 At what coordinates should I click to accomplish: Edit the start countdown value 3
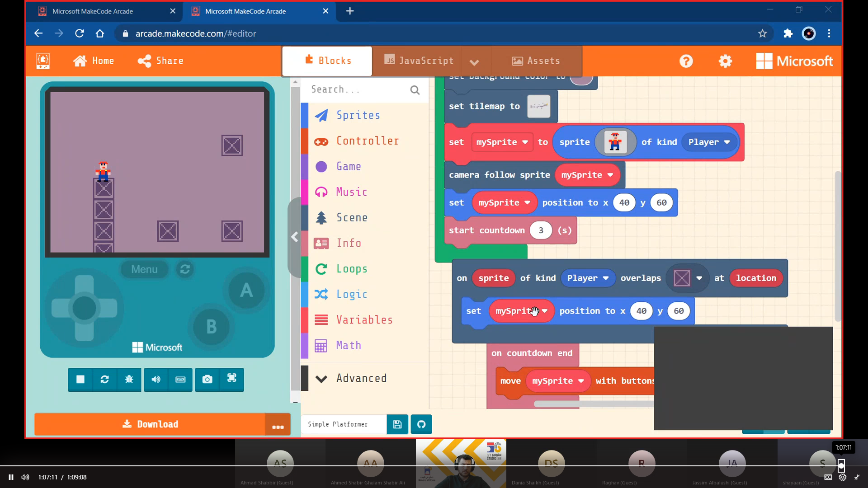[x=541, y=230]
